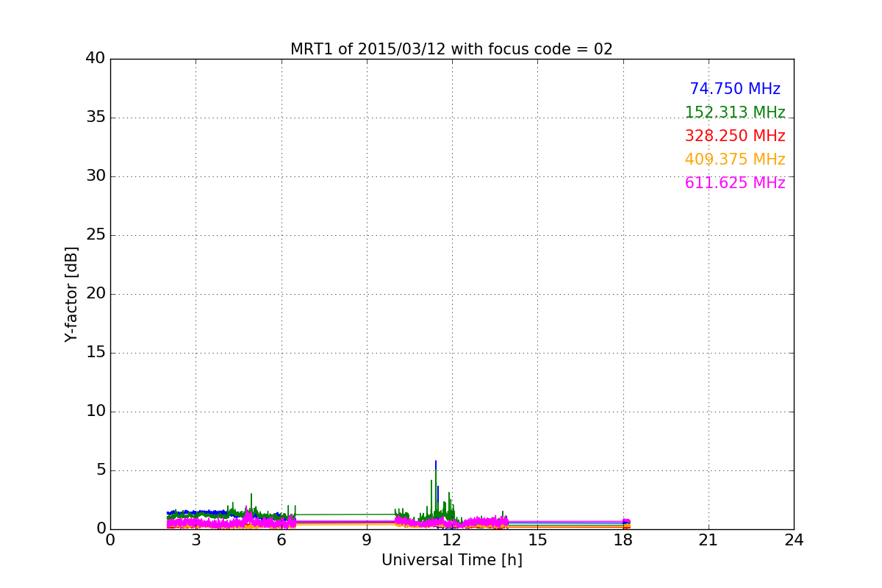The width and height of the screenshot is (882, 588).
Task: Click the x-axis tick label 15
Action: (537, 540)
